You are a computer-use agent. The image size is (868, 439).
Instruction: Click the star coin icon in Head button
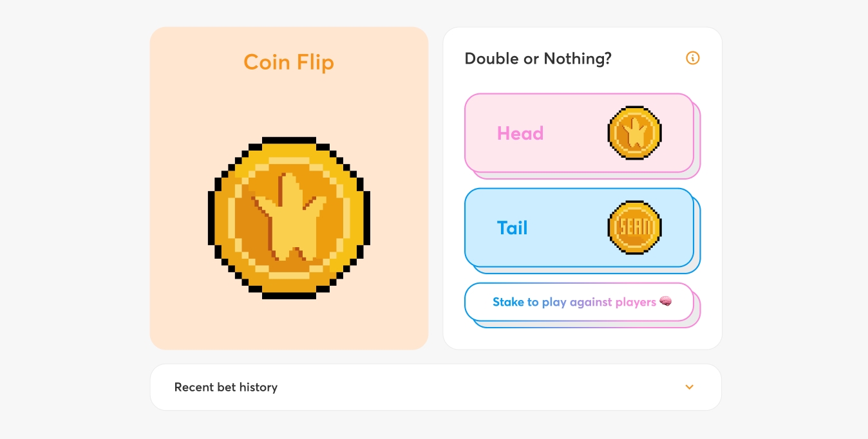pyautogui.click(x=635, y=133)
